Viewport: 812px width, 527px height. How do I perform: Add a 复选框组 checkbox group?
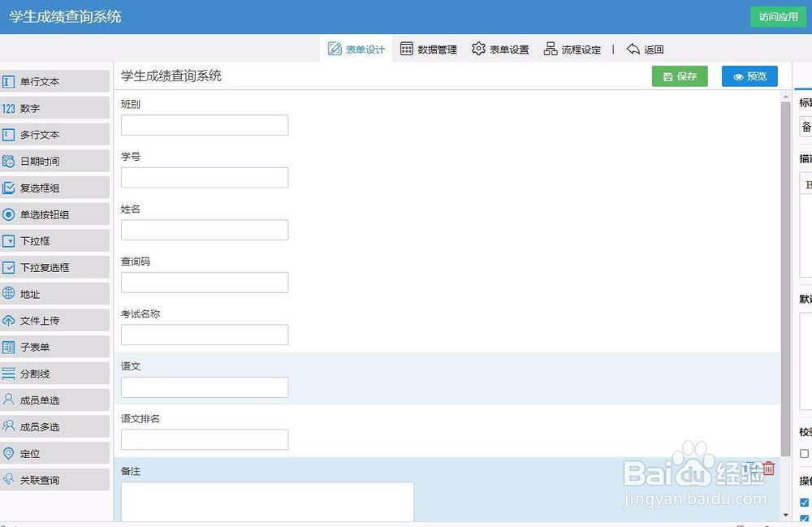[x=54, y=188]
